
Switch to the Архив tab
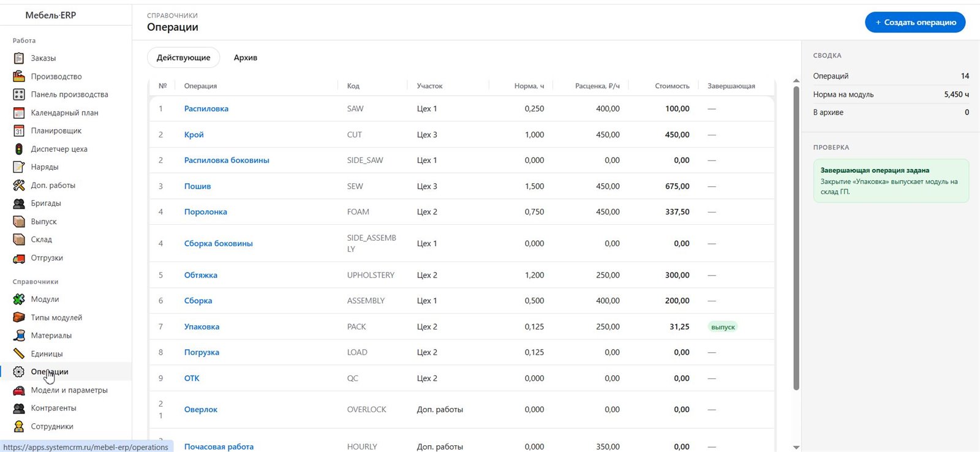point(246,58)
